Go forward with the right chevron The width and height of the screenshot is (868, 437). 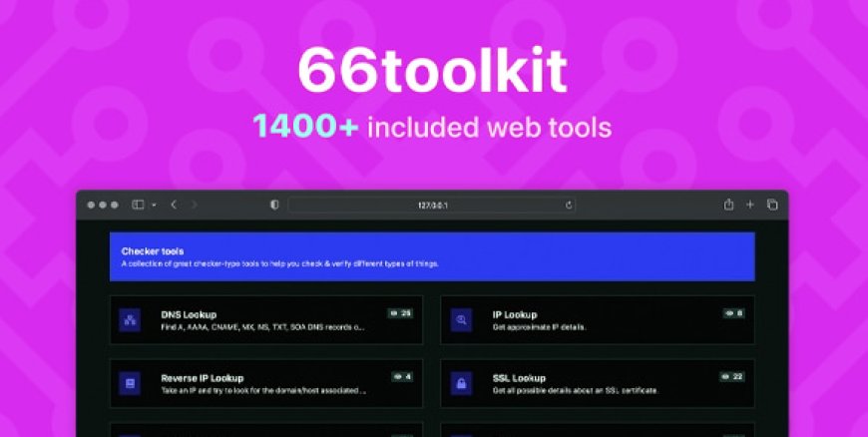click(194, 205)
